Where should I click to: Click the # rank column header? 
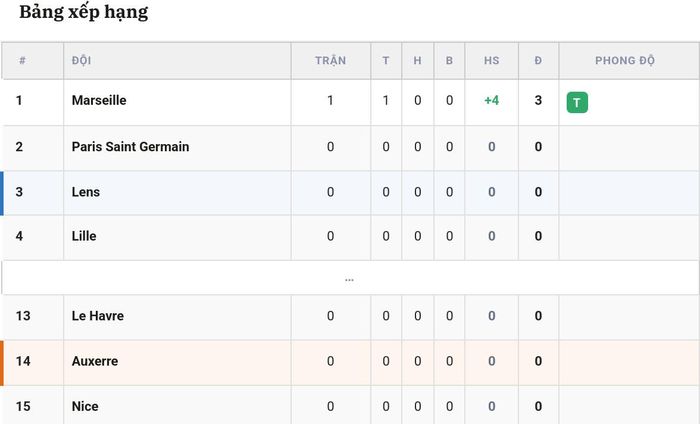[x=22, y=60]
